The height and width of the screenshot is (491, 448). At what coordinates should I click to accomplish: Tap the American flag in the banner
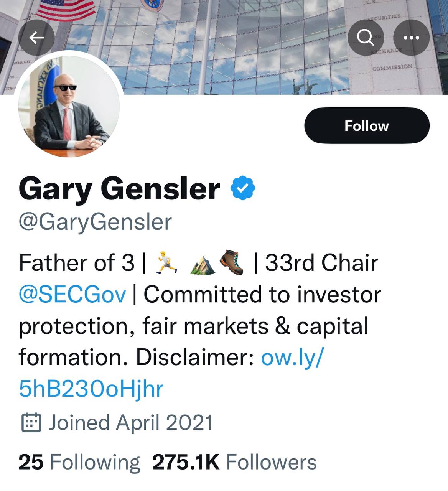click(x=66, y=10)
